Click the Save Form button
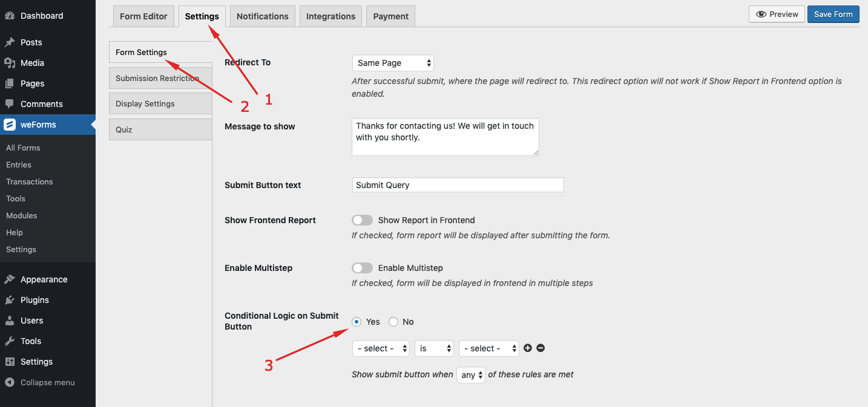Viewport: 868px width, 407px height. pos(833,13)
